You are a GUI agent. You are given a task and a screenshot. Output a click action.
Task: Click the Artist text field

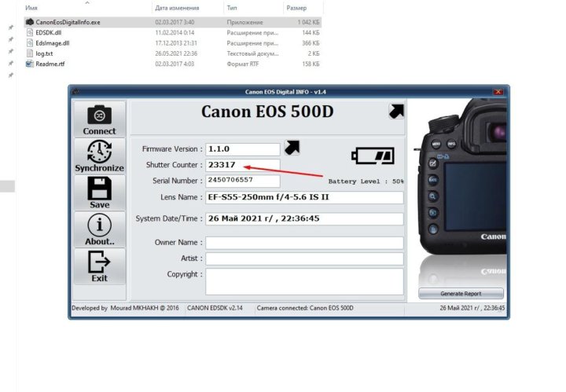click(x=304, y=258)
